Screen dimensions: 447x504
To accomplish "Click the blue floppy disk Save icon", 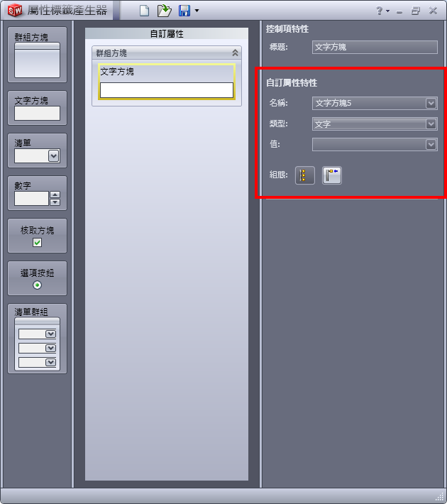I will pos(184,11).
